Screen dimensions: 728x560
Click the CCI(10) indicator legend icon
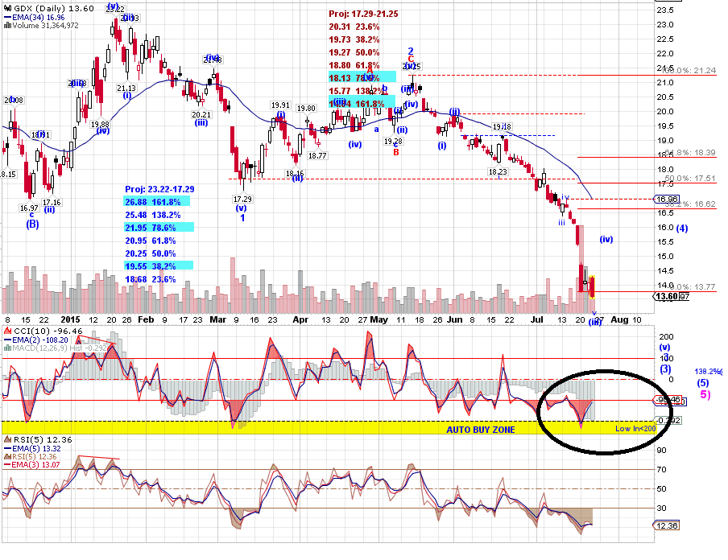(x=8, y=331)
